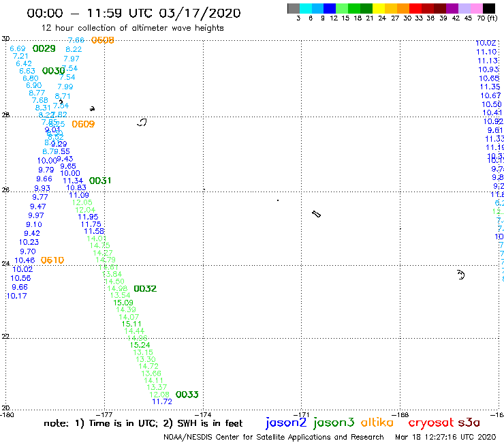The image size is (504, 443).
Task: Click the gray swatch in the color scale
Action: coord(294,8)
